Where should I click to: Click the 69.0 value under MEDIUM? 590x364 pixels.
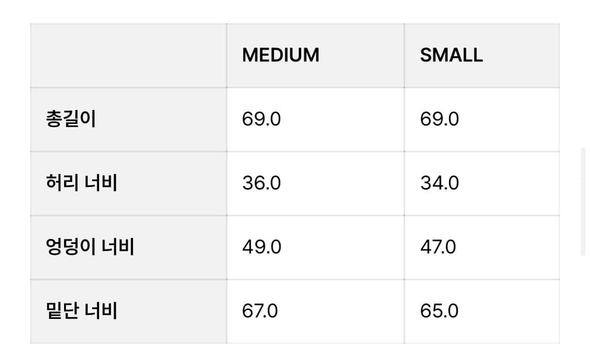pos(261,119)
